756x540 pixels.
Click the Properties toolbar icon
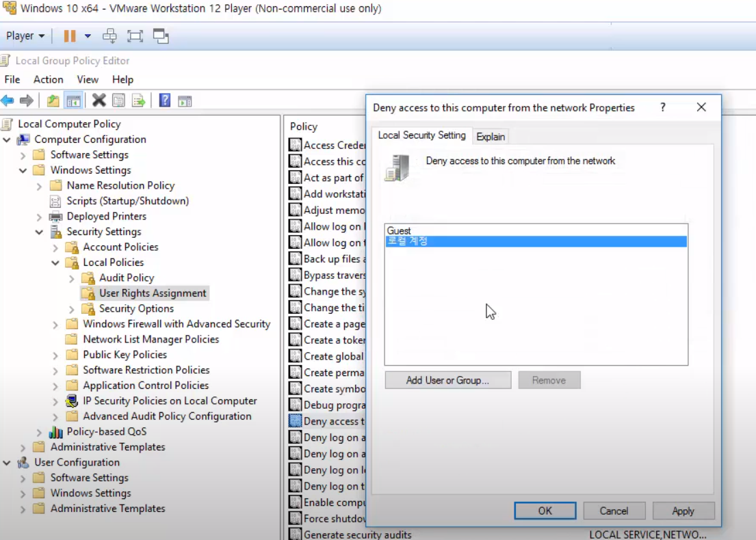118,100
